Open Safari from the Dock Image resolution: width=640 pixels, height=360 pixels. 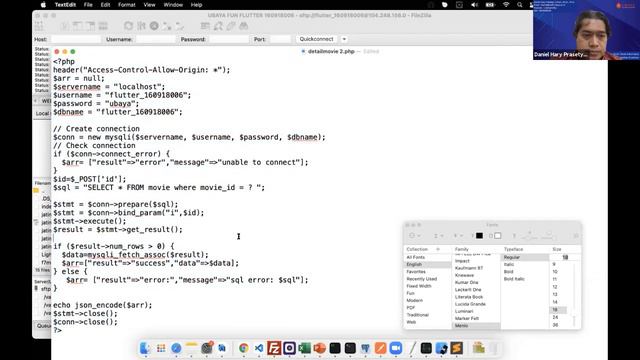[x=176, y=348]
